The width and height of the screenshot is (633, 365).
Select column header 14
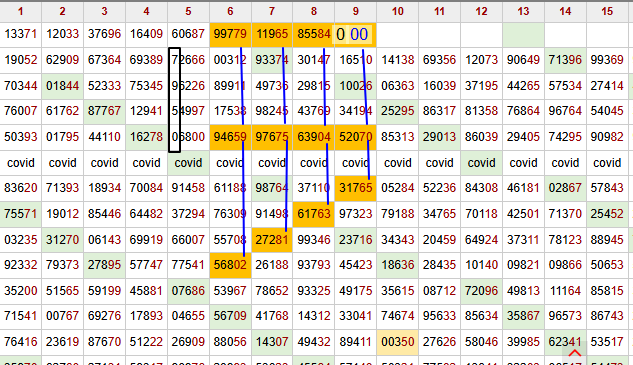(x=565, y=11)
